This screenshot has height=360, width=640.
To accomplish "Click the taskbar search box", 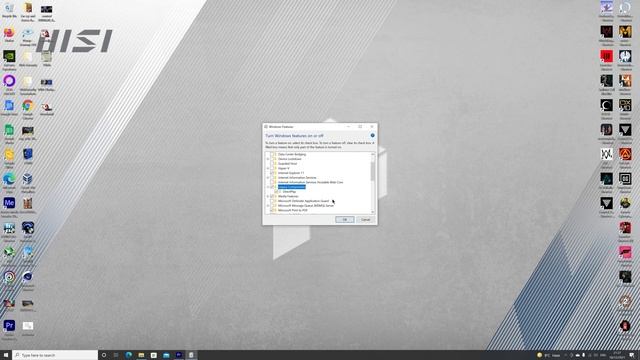I will coord(55,355).
